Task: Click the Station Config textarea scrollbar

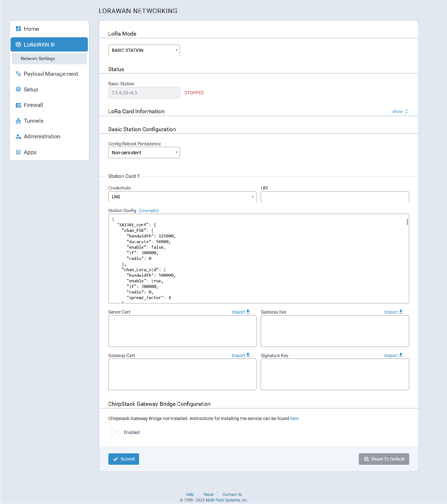Action: [407, 222]
